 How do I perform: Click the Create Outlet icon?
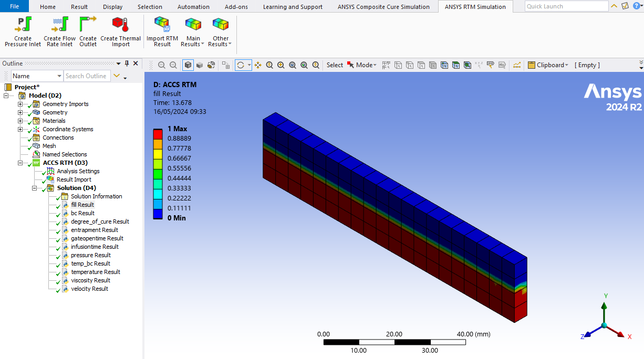tap(88, 31)
